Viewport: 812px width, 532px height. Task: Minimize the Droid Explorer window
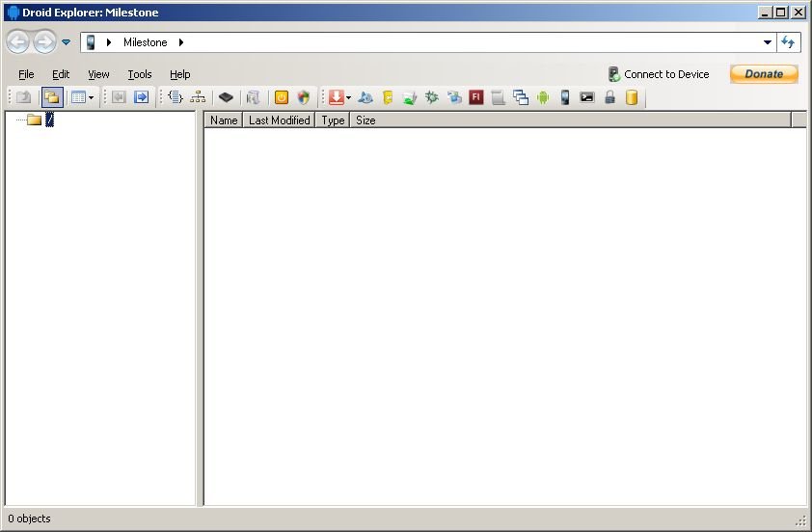point(765,13)
